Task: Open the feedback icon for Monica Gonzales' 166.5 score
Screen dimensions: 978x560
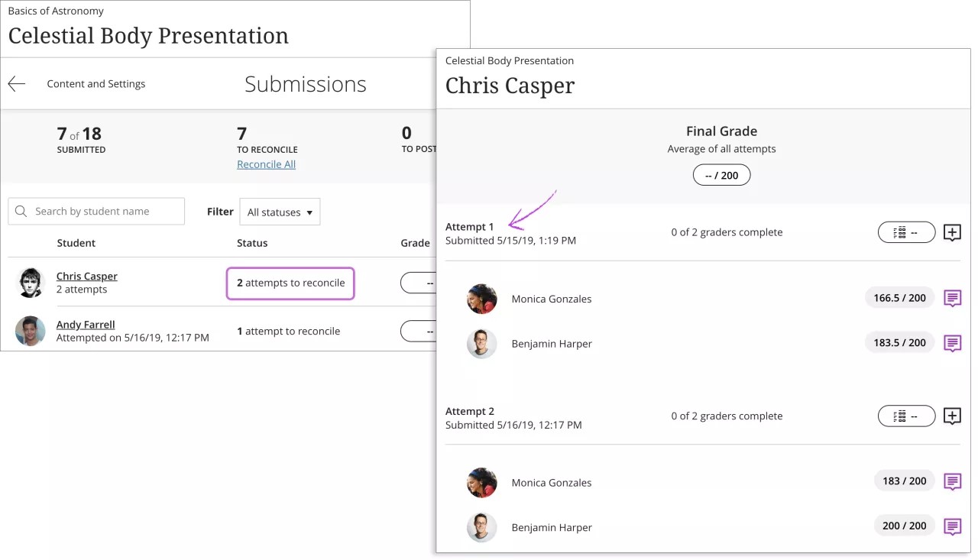Action: (952, 298)
